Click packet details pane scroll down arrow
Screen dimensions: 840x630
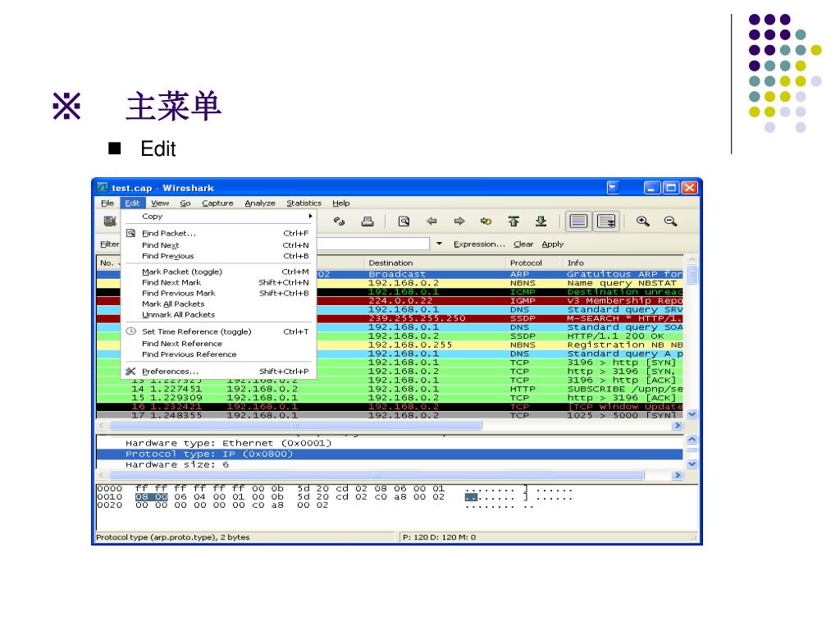point(692,464)
